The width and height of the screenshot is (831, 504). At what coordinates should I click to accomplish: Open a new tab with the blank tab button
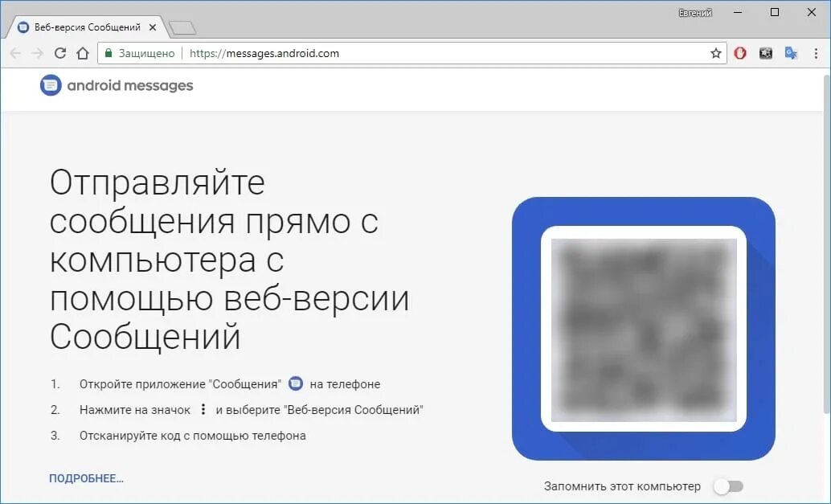[182, 28]
